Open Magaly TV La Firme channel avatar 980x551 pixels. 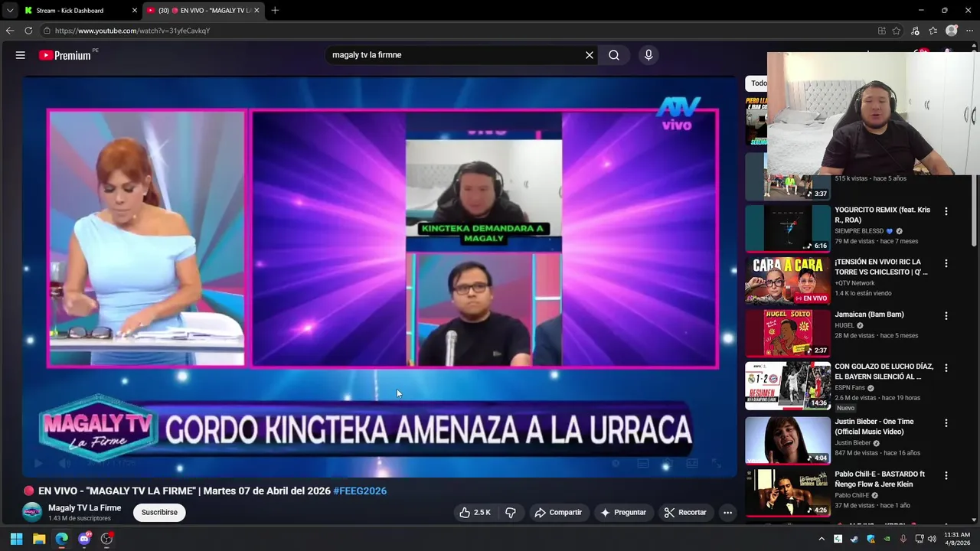pos(32,512)
